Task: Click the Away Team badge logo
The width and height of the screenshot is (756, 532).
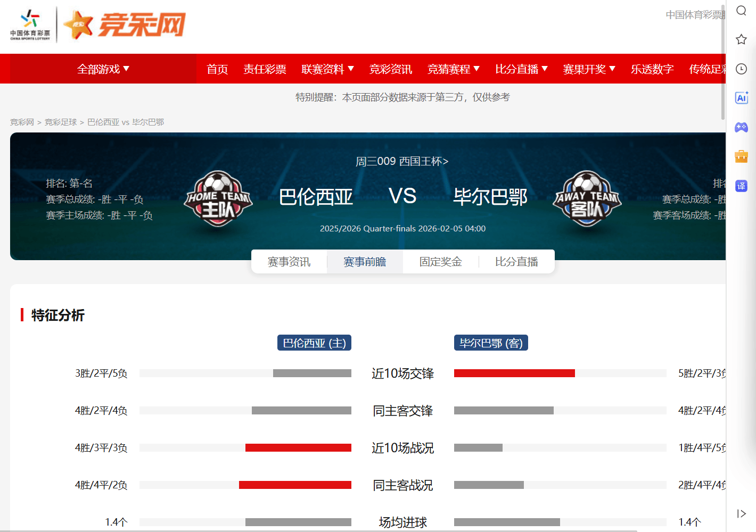Action: point(587,199)
